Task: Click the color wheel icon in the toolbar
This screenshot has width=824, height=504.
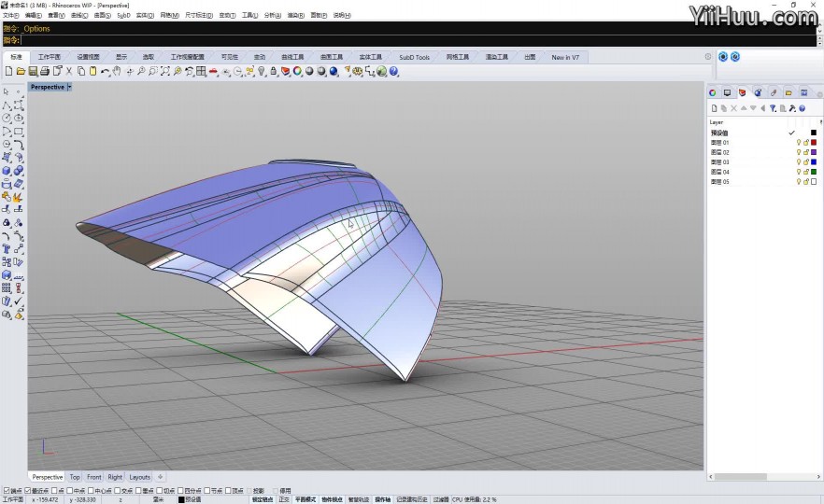Action: (x=297, y=71)
